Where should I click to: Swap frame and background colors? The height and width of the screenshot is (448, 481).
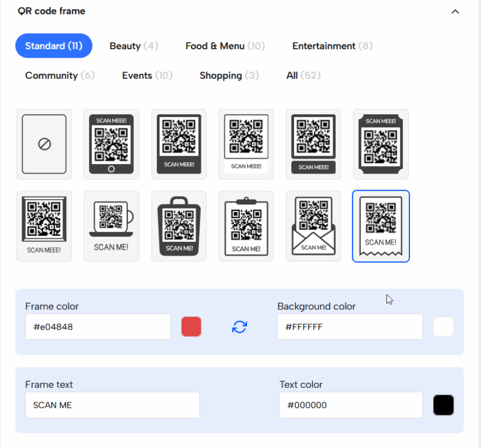point(239,327)
